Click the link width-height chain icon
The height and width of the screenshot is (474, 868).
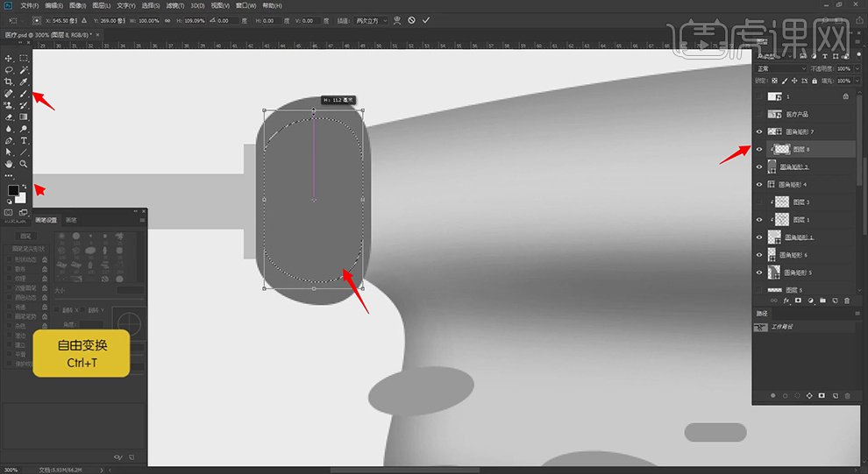(167, 20)
